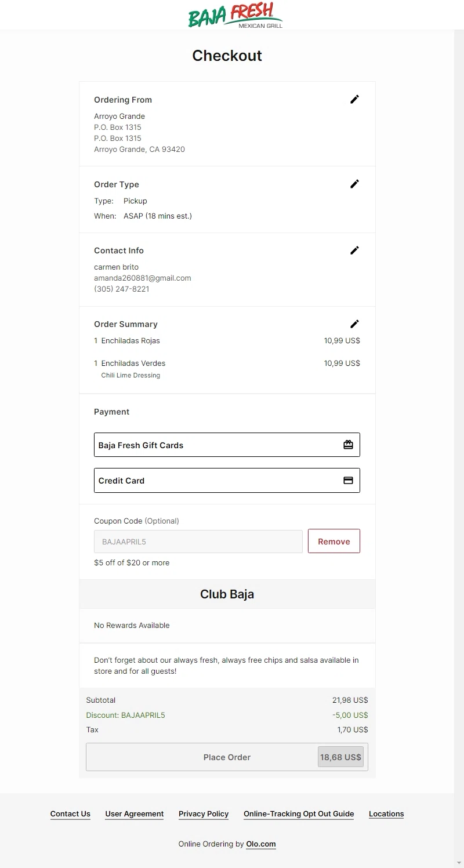Click the credit card icon

coord(348,480)
